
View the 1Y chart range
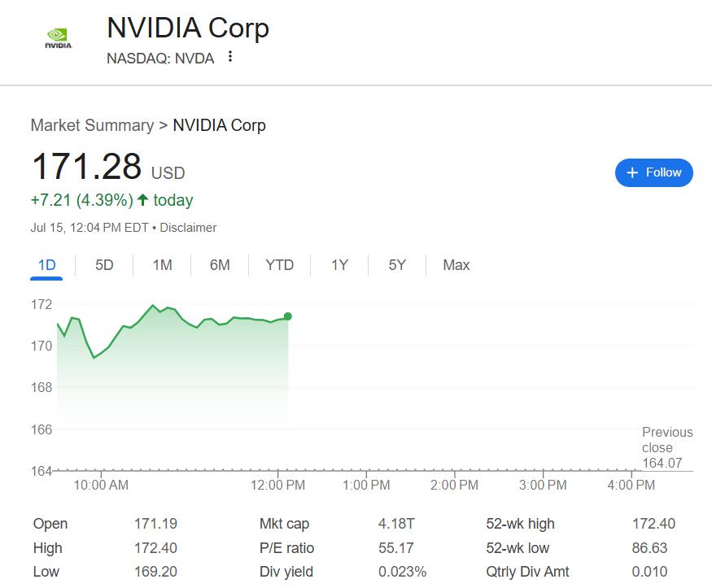[x=339, y=265]
